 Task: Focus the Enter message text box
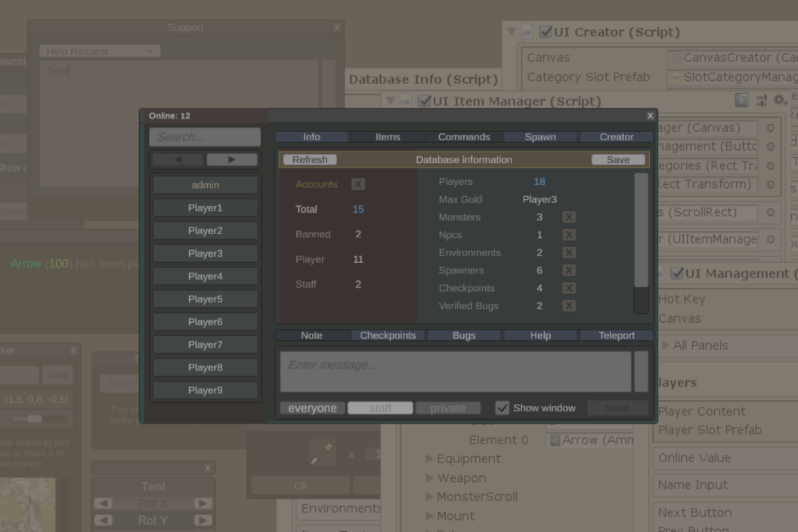[456, 372]
